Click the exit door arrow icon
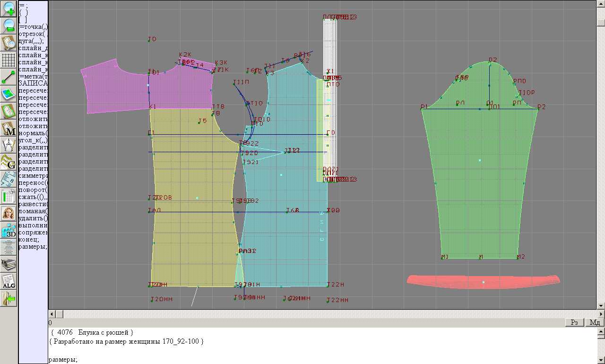605x364 pixels. coord(9,298)
